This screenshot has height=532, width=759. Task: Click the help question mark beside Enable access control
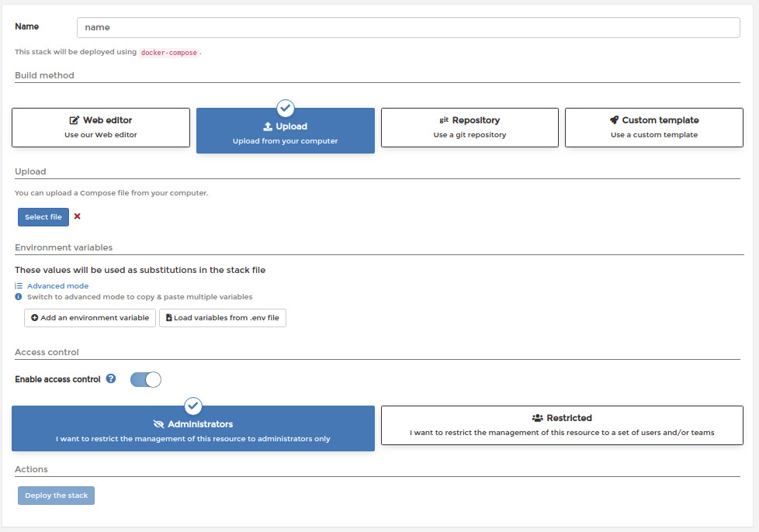[111, 378]
